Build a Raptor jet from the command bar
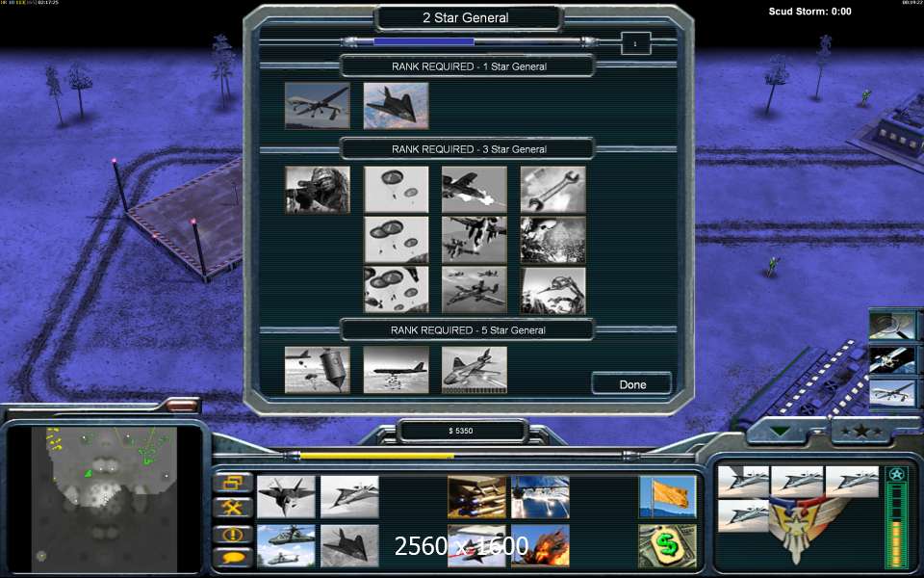Screen dimensions: 924x578 pyautogui.click(x=287, y=497)
